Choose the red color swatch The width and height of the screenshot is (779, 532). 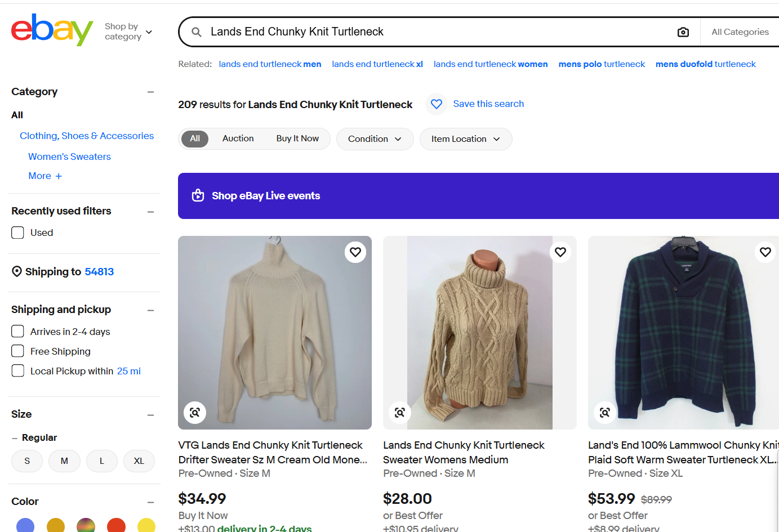[116, 525]
